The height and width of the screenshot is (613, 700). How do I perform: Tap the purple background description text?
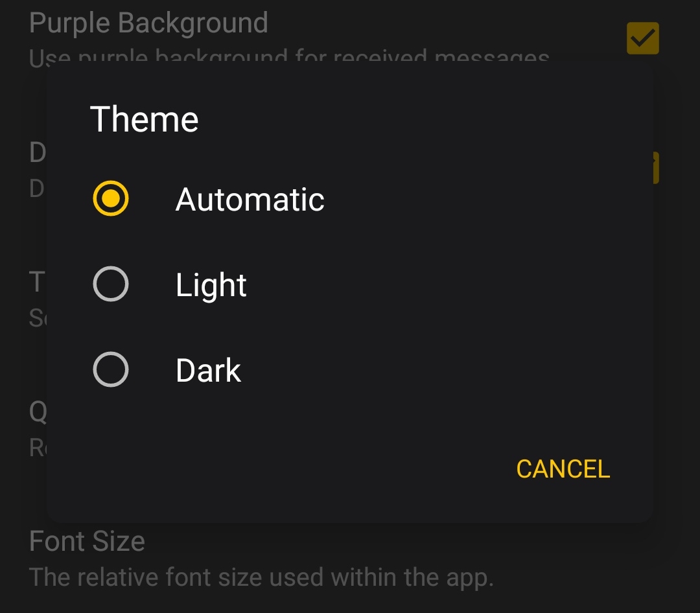coord(289,58)
